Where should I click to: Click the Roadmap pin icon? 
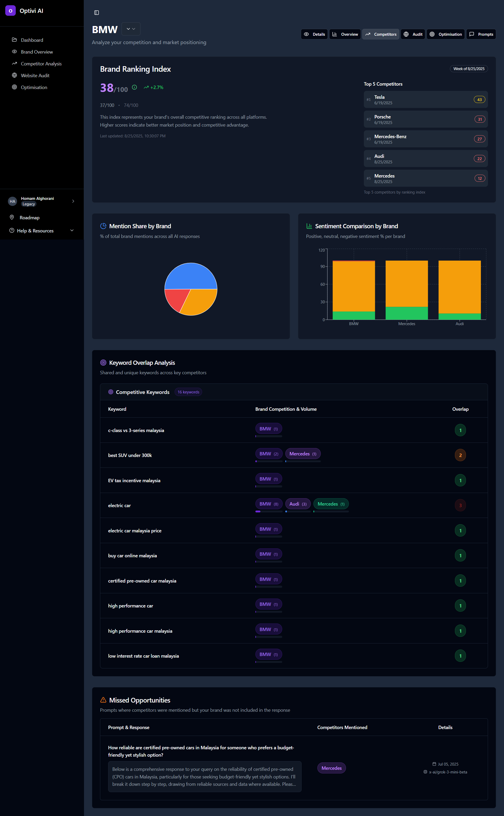12,217
